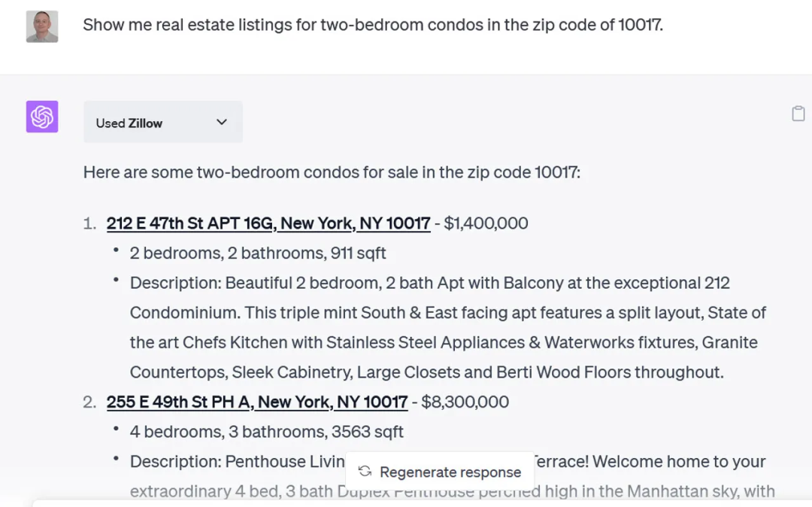Click the ChatGPT logo avatar
812x507 pixels.
(x=42, y=117)
